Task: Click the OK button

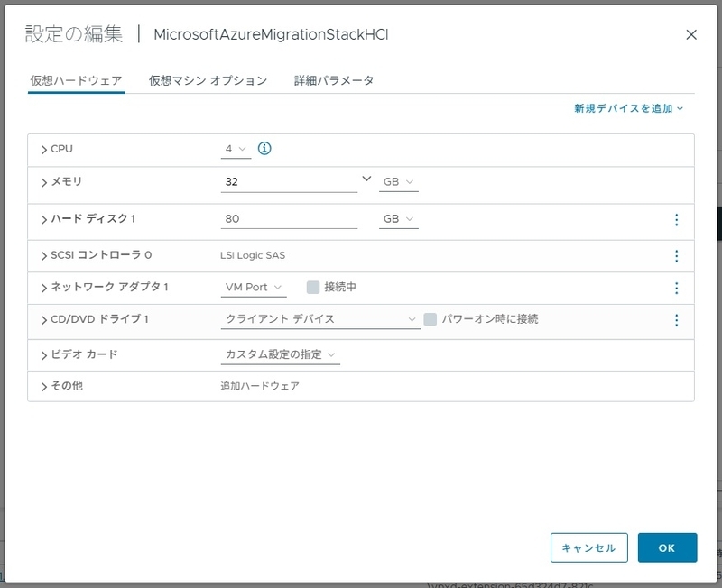Action: click(x=667, y=547)
